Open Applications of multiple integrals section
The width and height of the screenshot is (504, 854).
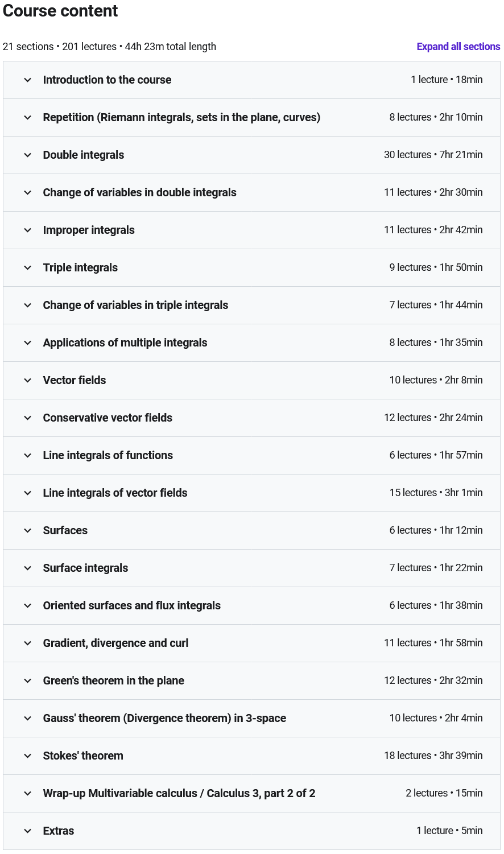[125, 343]
